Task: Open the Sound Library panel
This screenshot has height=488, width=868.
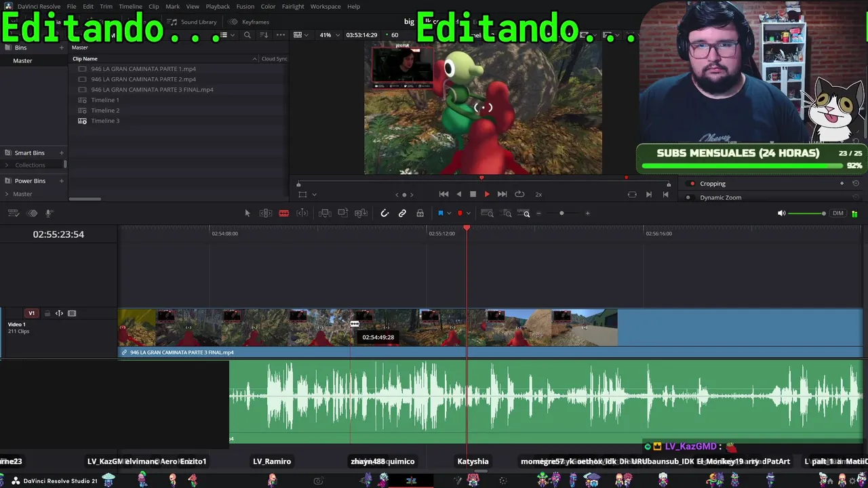Action: click(193, 22)
